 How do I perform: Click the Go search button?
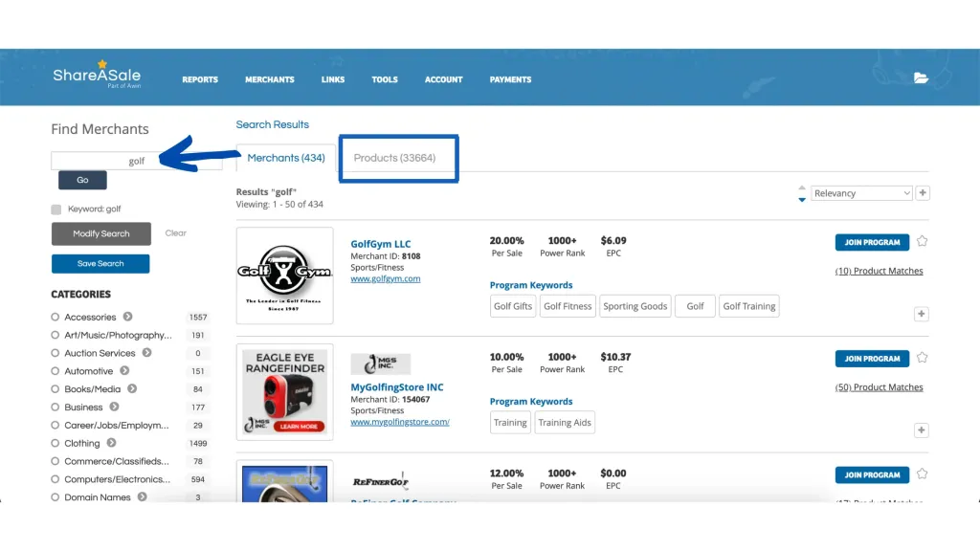click(x=82, y=180)
